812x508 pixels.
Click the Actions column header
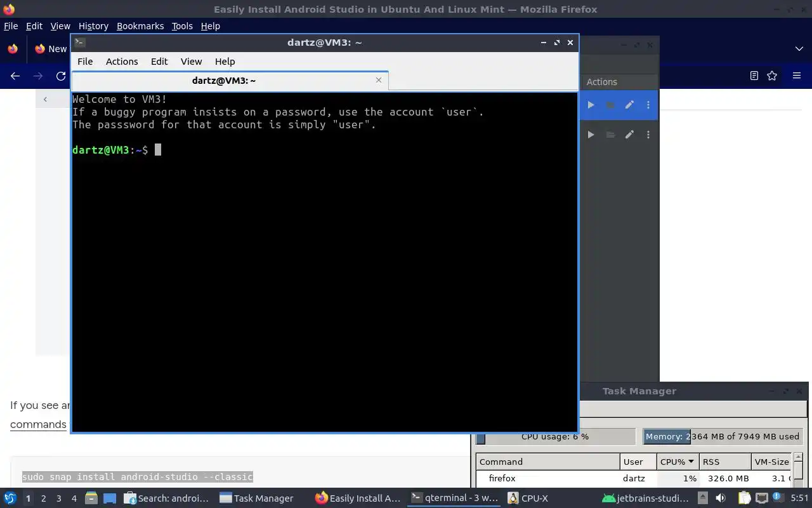pyautogui.click(x=619, y=82)
